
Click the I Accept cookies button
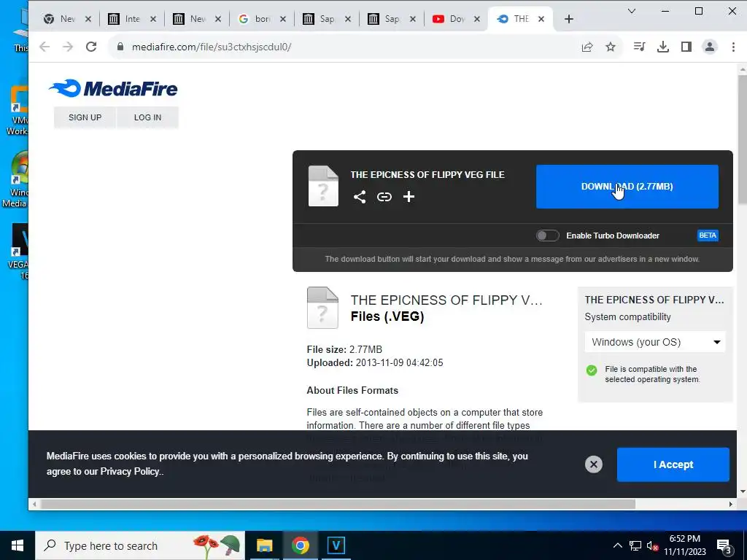(673, 464)
